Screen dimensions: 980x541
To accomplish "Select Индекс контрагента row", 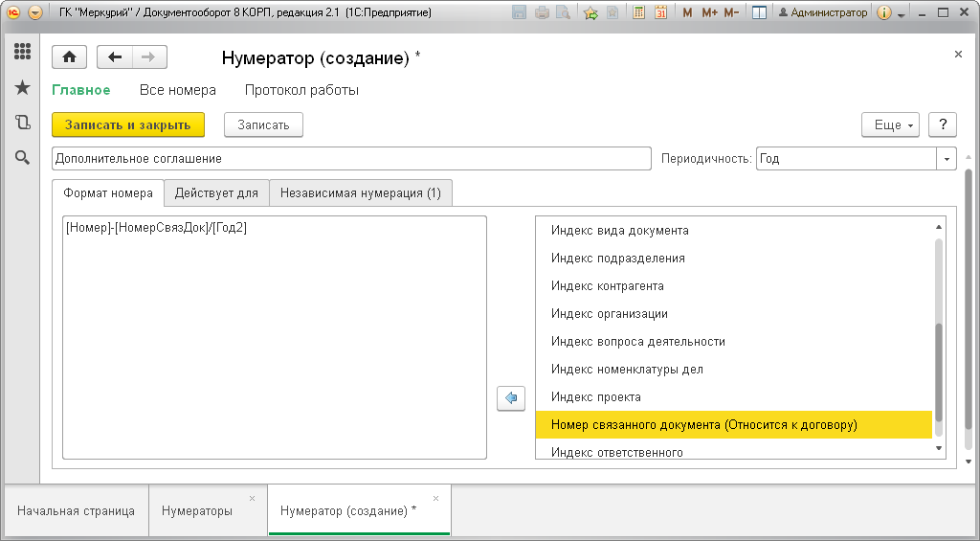I will [x=734, y=286].
